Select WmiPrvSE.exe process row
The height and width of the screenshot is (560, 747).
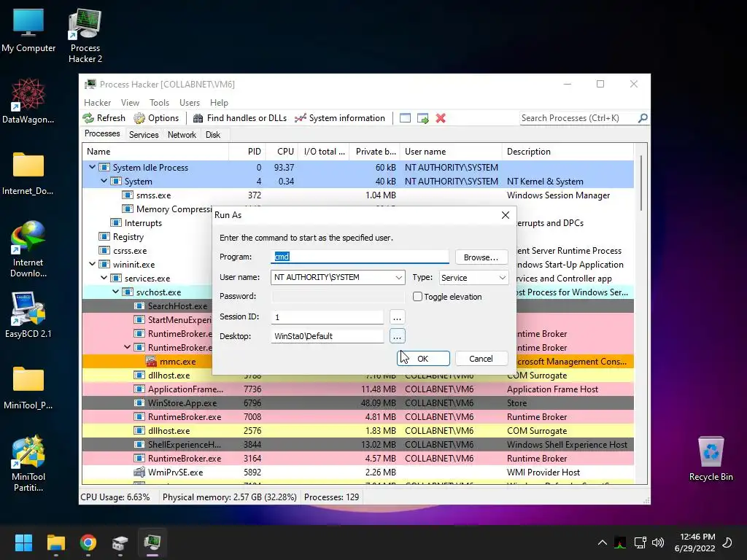[357, 472]
